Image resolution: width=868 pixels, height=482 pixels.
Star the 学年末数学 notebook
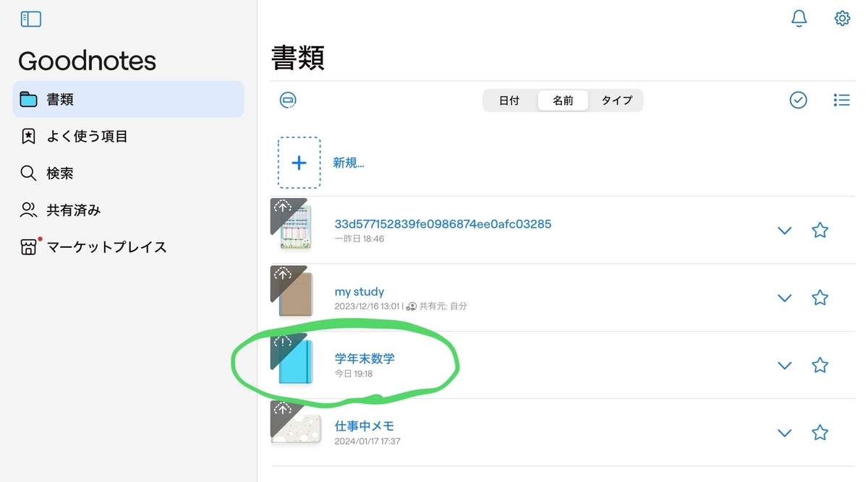point(820,365)
